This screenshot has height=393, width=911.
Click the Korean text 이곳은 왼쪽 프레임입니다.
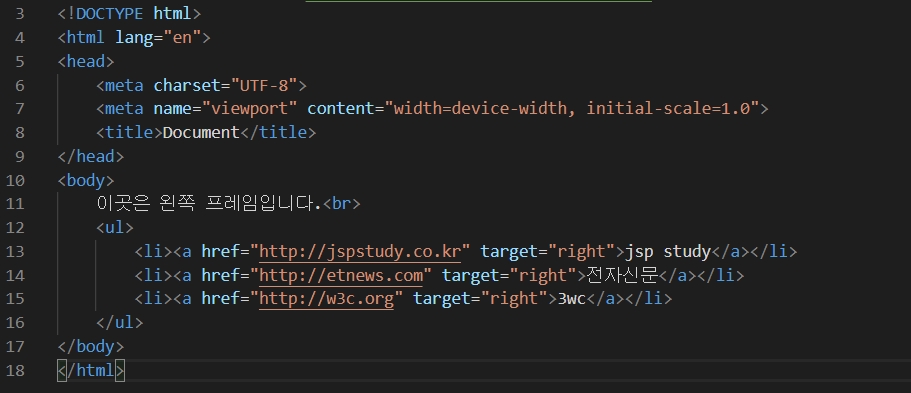coord(209,203)
